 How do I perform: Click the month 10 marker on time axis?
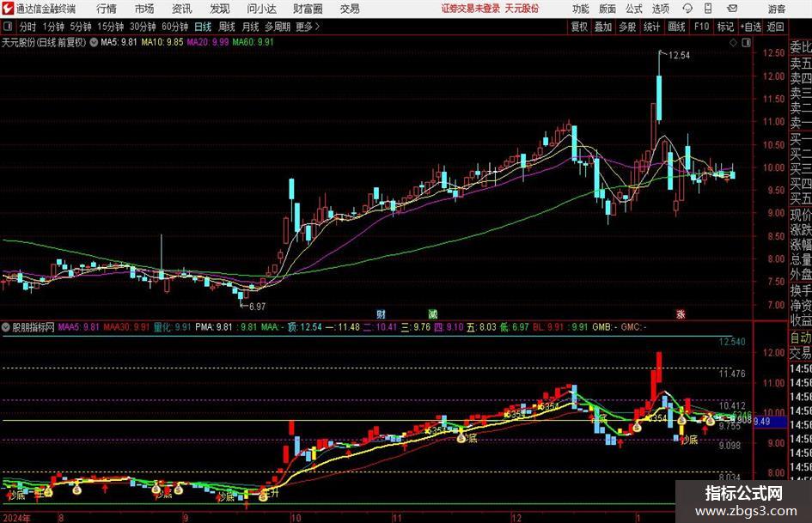(x=296, y=518)
